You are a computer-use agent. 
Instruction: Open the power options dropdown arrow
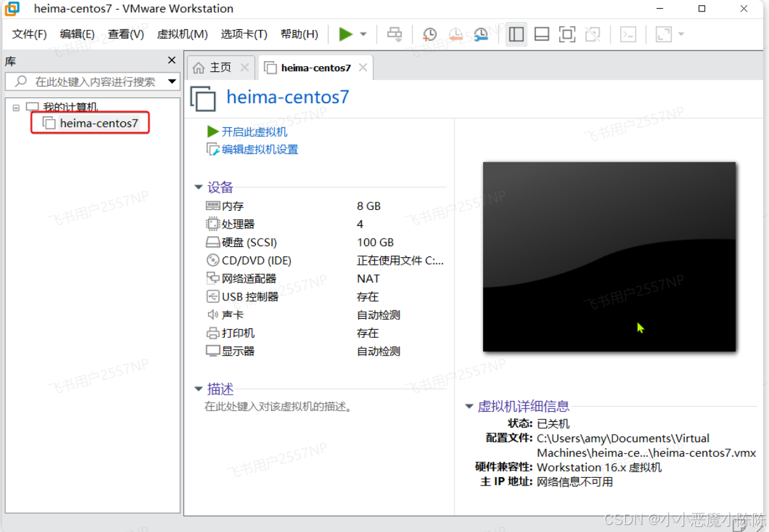tap(363, 34)
